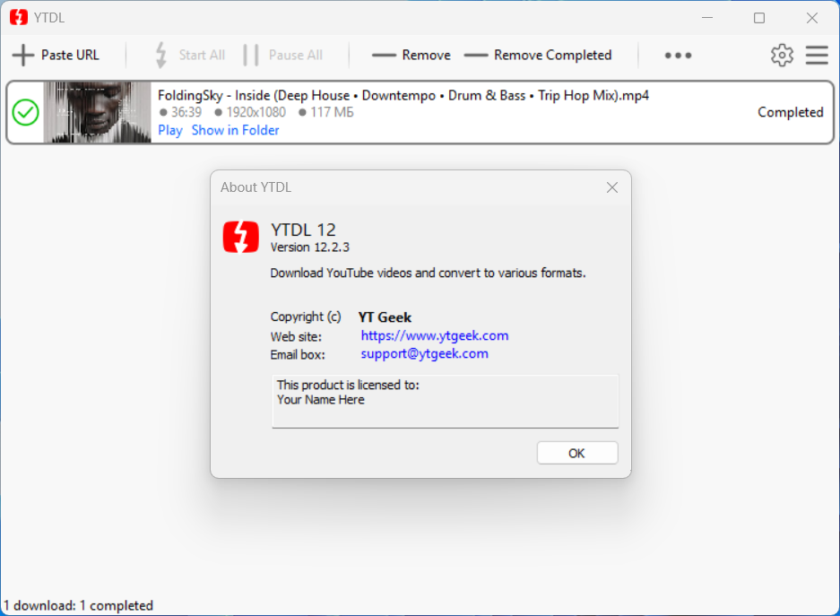This screenshot has height=616, width=840.
Task: Click the Paste URL plus icon
Action: [23, 56]
